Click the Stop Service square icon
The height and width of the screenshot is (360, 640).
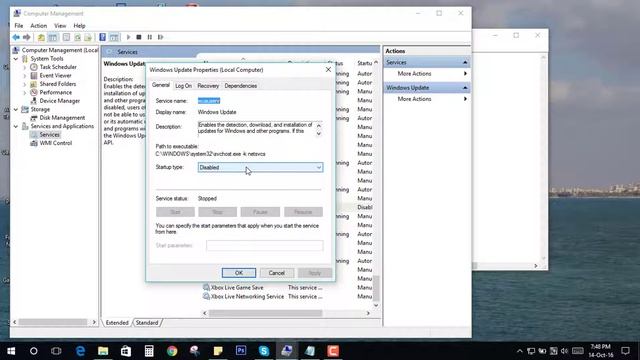coord(139,37)
